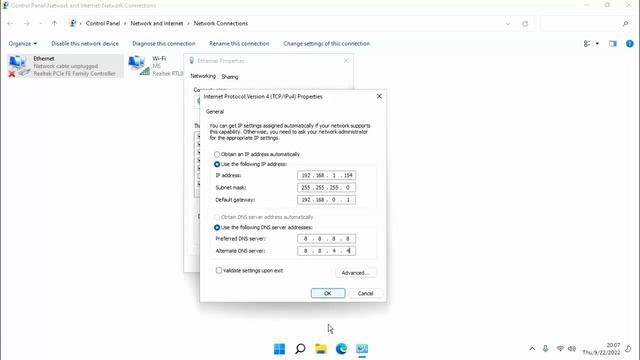The image size is (640, 360).
Task: Refresh the Network Connections view
Action: (x=525, y=24)
